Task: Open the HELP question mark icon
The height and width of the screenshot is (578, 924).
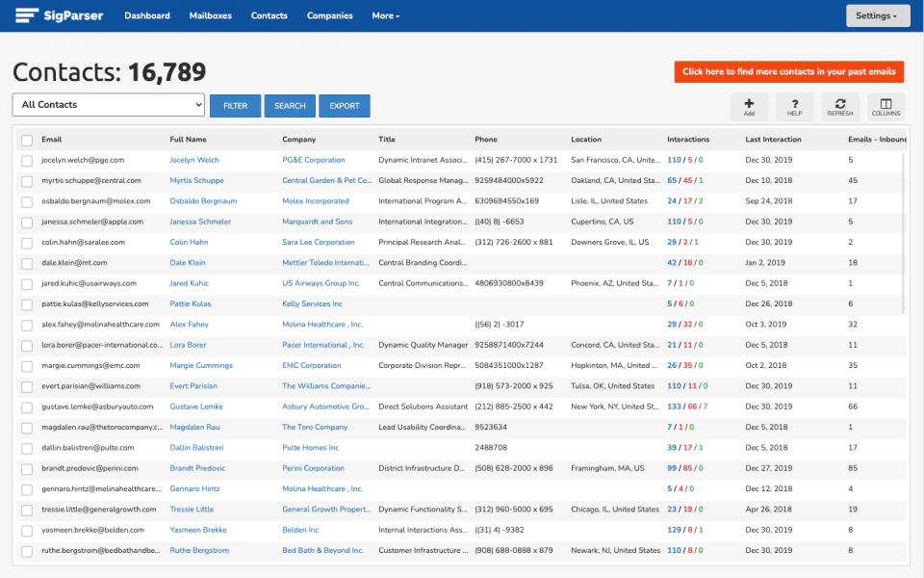Action: pyautogui.click(x=794, y=106)
